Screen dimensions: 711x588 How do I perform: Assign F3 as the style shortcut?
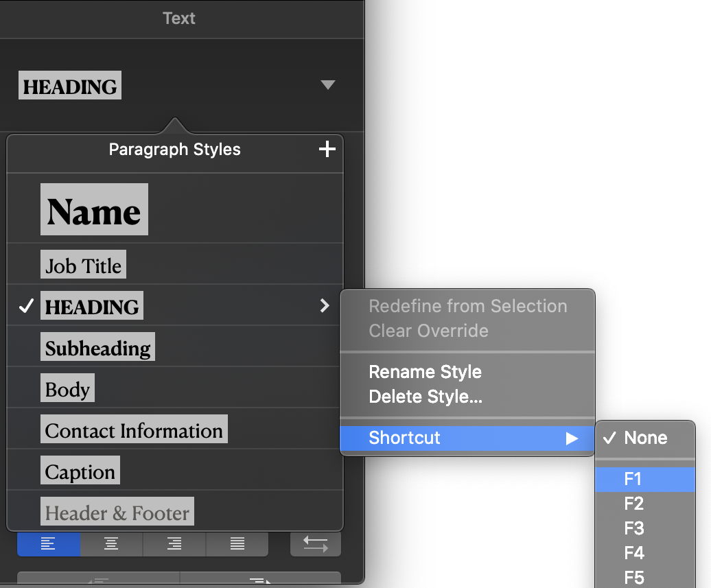pyautogui.click(x=645, y=528)
